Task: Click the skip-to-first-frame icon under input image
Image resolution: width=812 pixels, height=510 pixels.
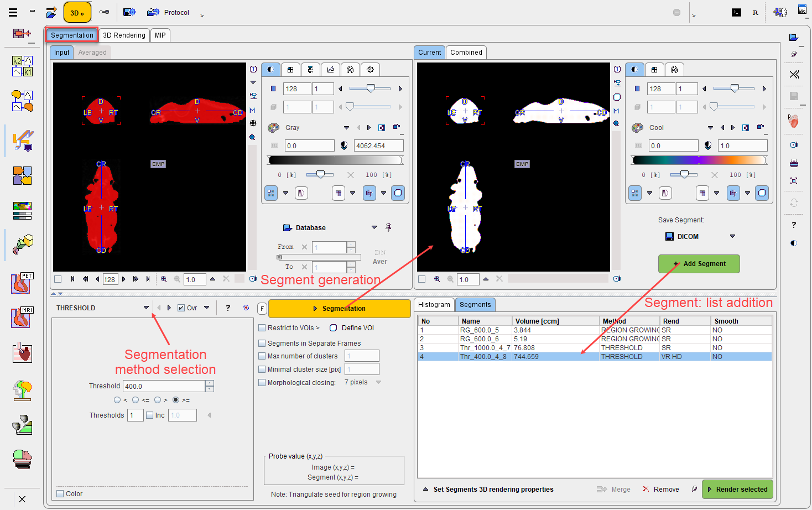Action: coord(72,279)
